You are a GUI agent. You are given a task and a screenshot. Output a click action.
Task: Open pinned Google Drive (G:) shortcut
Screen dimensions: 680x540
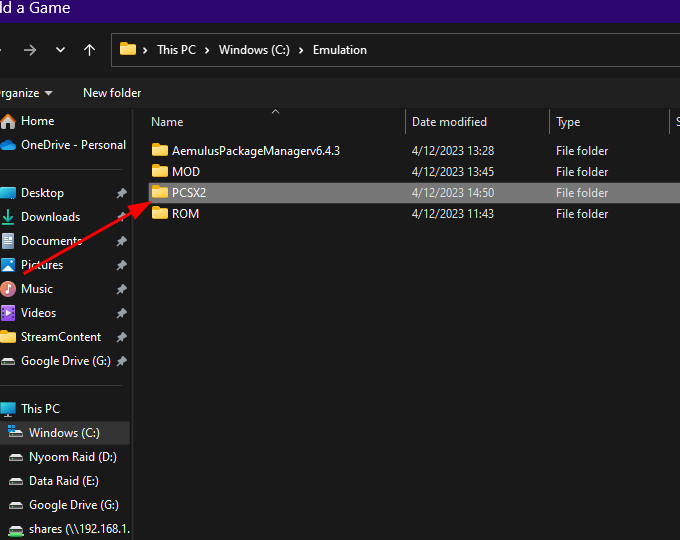coord(66,361)
